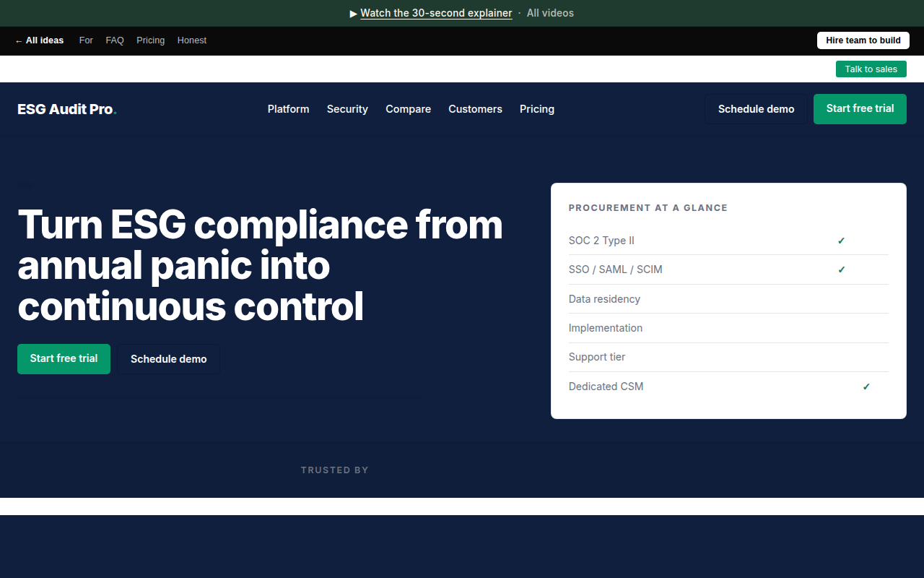The width and height of the screenshot is (924, 578).
Task: Select the Data residency row text
Action: pyautogui.click(x=604, y=299)
